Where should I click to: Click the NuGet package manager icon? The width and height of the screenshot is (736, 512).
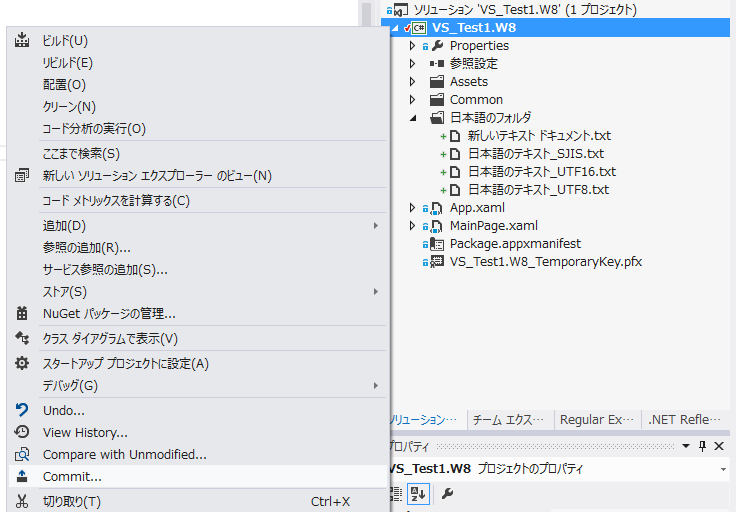pos(22,313)
